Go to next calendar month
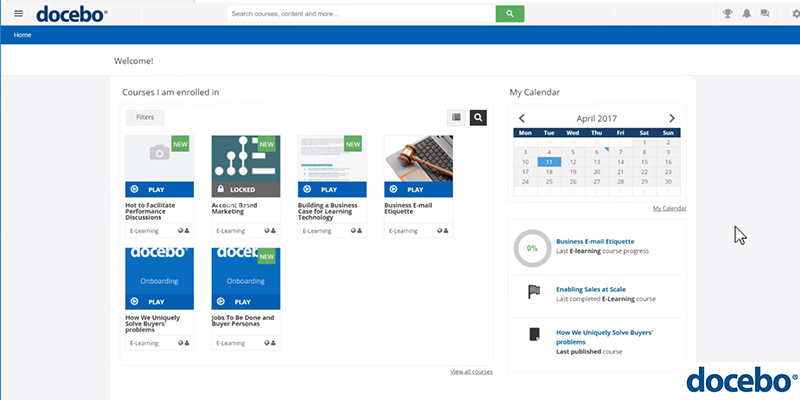 pos(672,118)
